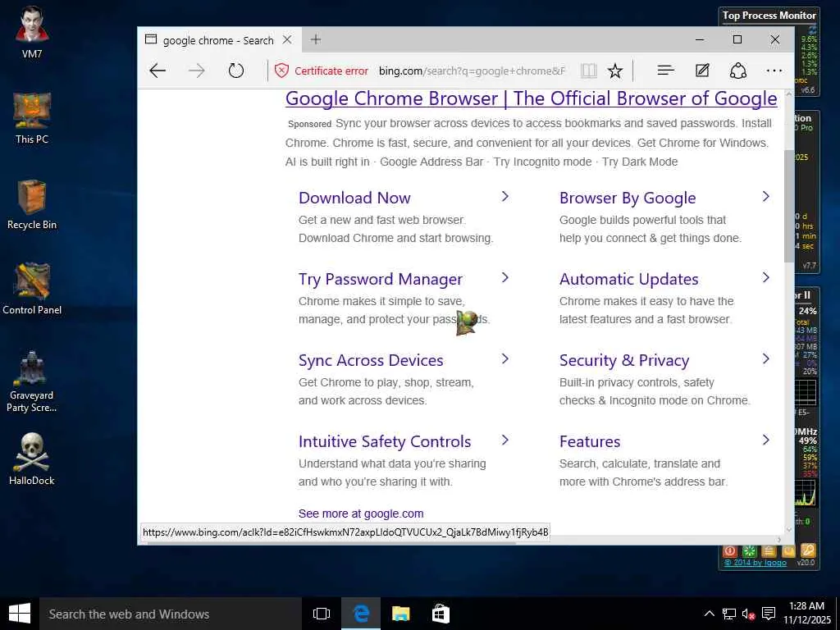Select This PC desktop icon
840x630 pixels.
coord(32,118)
